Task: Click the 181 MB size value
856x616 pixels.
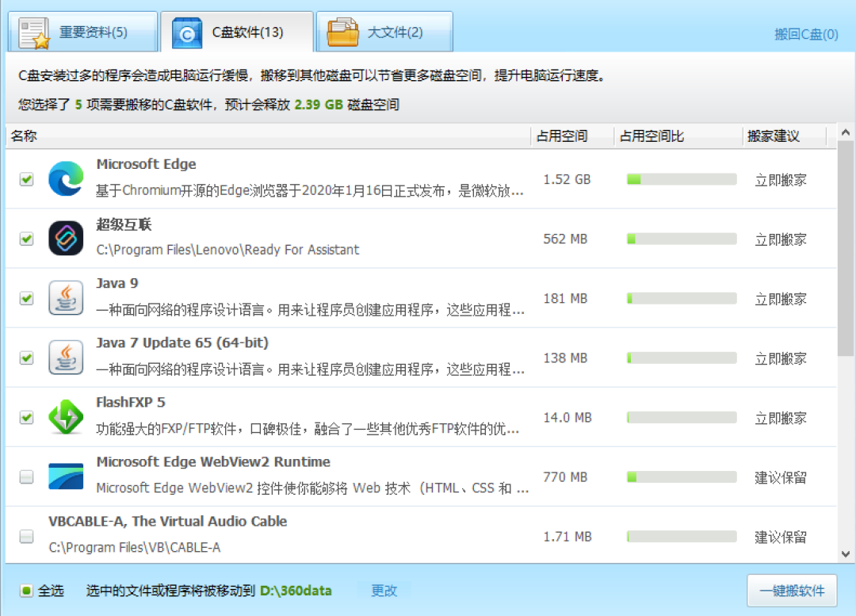Action: coord(566,298)
